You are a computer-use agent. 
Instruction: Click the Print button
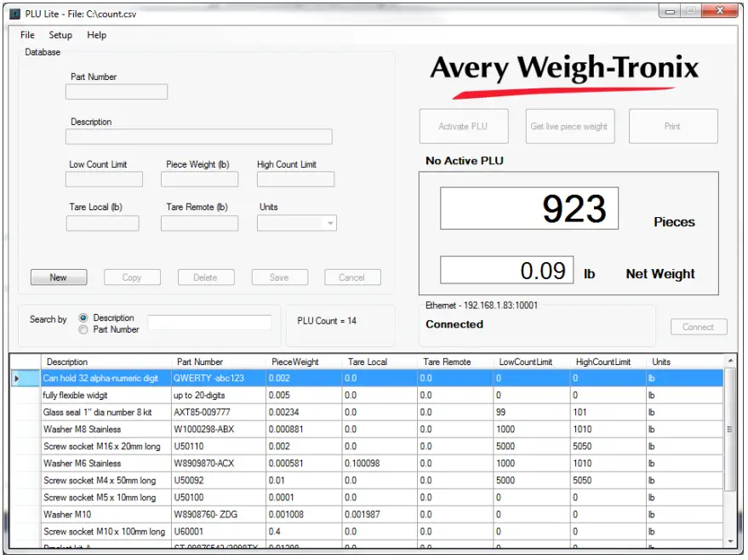673,125
